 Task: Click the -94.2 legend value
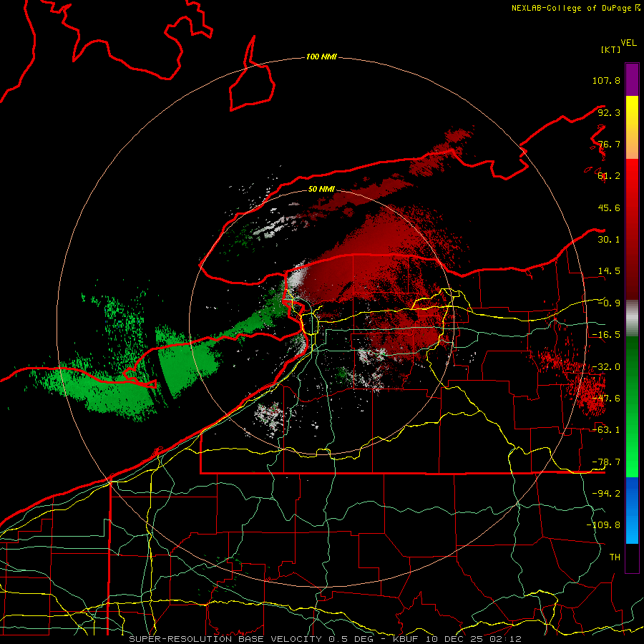pyautogui.click(x=606, y=494)
